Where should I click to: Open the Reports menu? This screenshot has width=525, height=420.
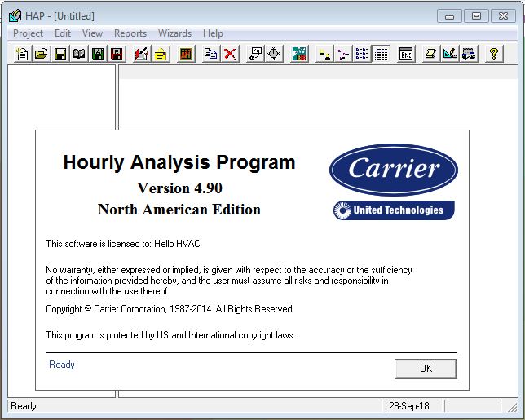[x=130, y=33]
